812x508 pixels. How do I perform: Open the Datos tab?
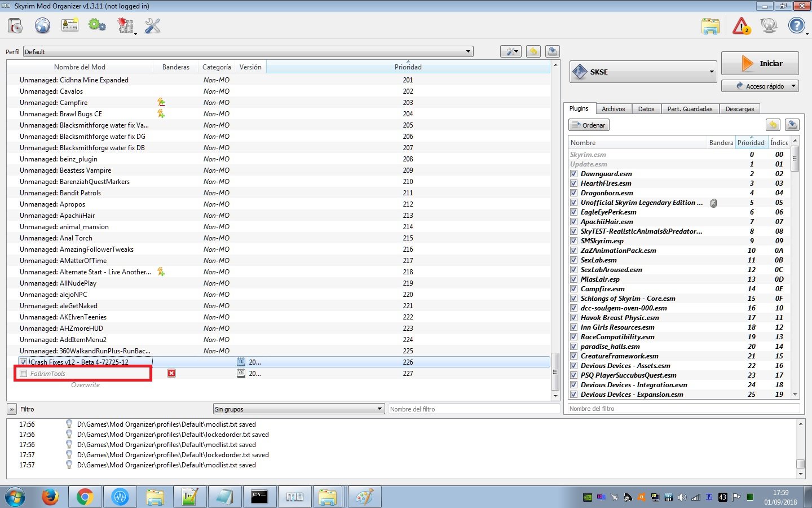[646, 109]
